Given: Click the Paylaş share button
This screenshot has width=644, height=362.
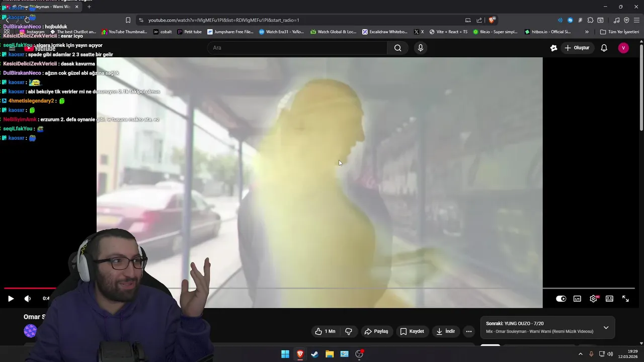Looking at the screenshot, I should [376, 331].
